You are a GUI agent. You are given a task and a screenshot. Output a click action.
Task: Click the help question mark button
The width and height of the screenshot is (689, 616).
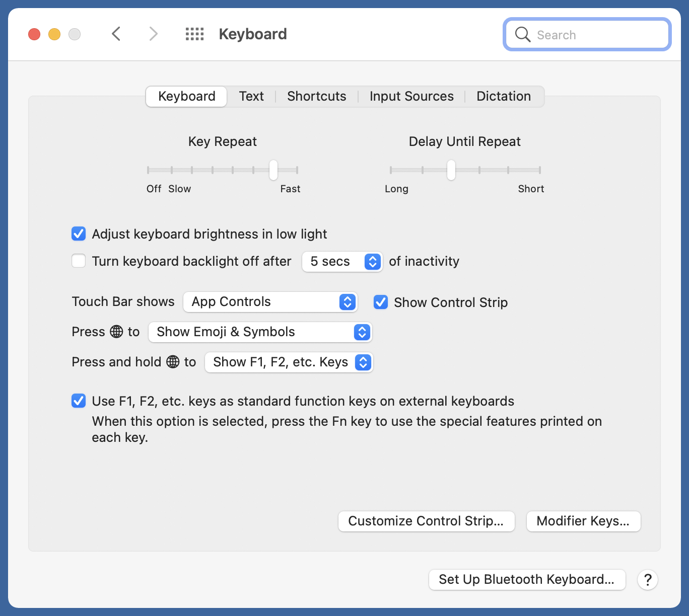tap(648, 580)
